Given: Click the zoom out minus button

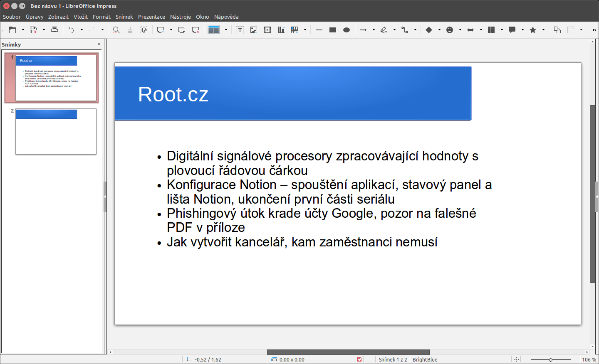Looking at the screenshot, I should [x=527, y=360].
